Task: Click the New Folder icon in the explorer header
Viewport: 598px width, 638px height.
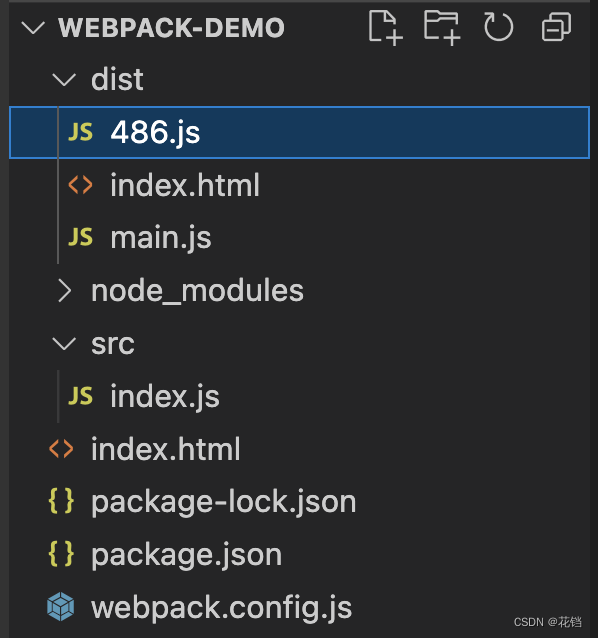Action: [x=442, y=28]
